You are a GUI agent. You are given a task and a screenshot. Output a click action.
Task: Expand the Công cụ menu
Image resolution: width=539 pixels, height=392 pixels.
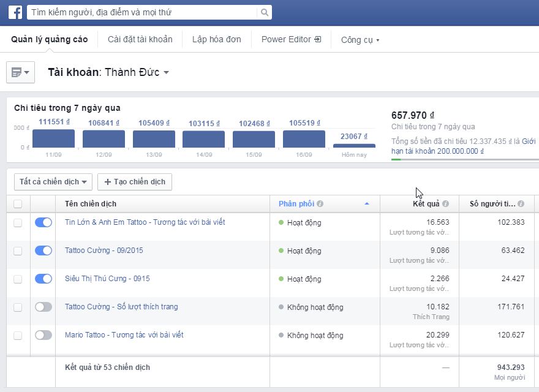360,40
